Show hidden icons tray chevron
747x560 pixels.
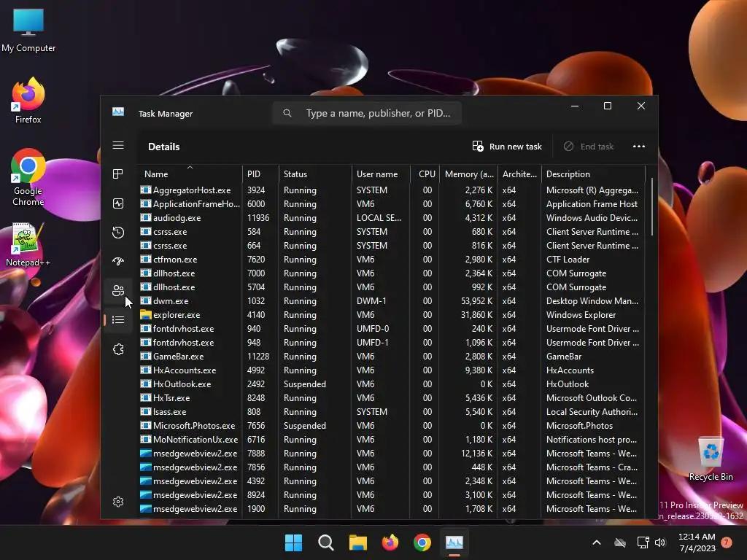click(597, 542)
